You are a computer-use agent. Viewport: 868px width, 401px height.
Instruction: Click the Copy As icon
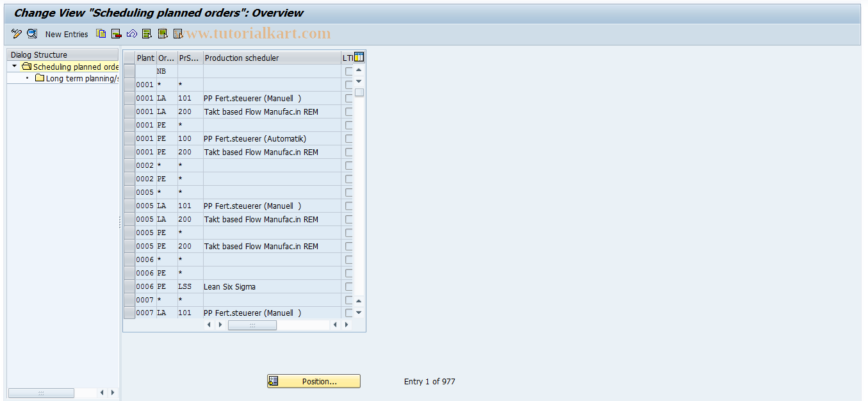click(x=101, y=34)
